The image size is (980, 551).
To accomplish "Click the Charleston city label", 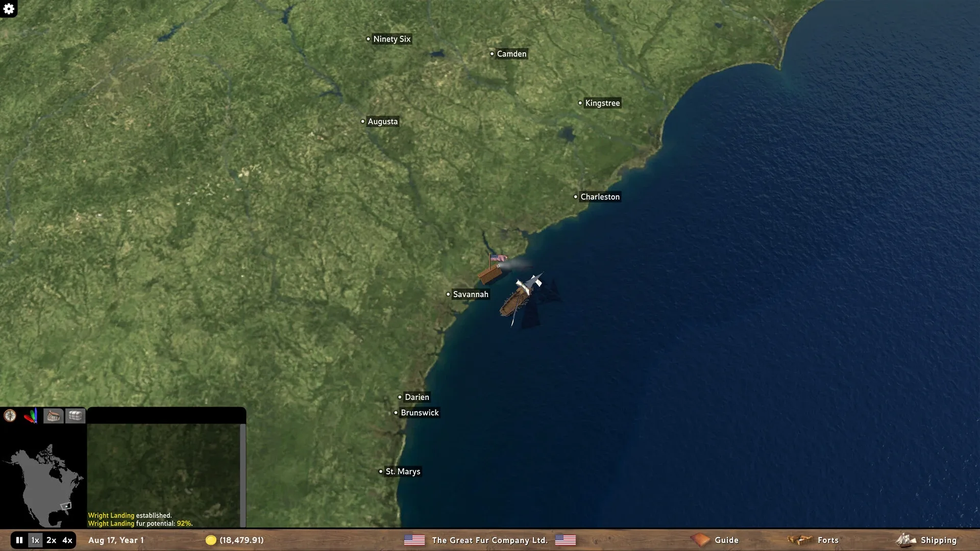I will tap(600, 197).
